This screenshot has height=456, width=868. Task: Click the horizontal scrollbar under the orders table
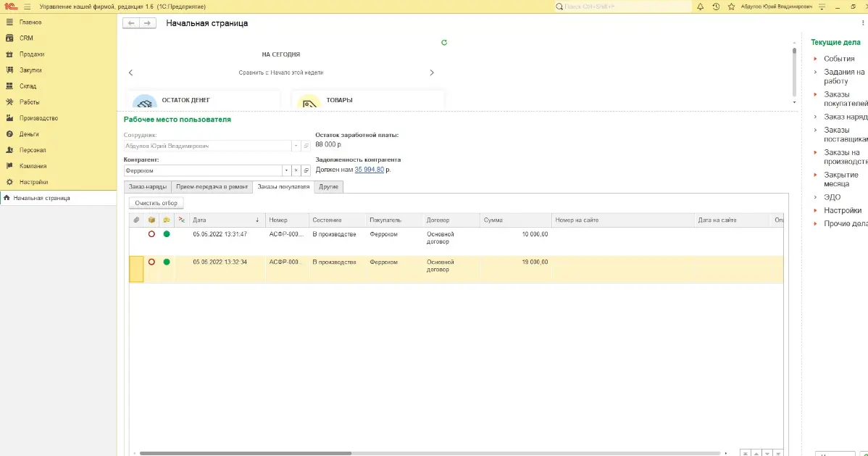coord(246,453)
